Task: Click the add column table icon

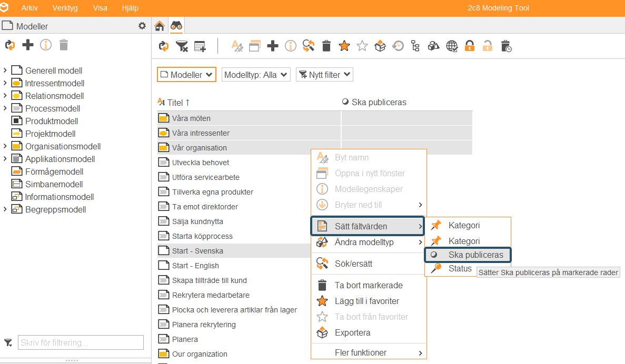Action: click(x=200, y=46)
